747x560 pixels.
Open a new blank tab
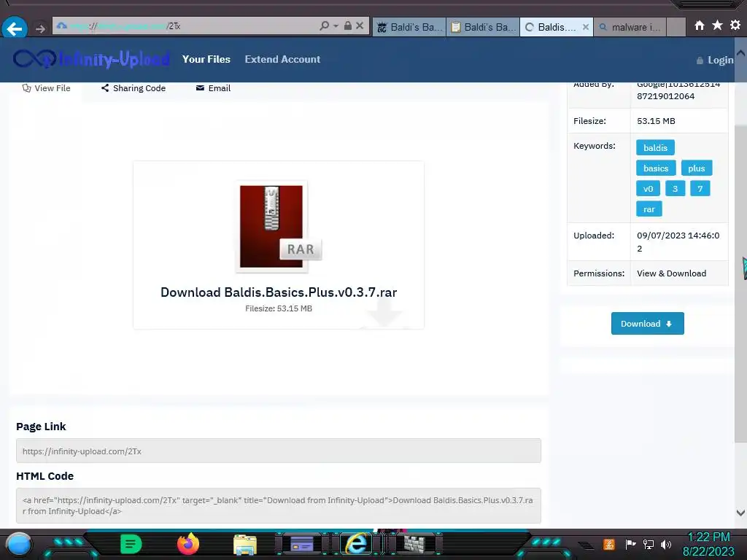(676, 27)
